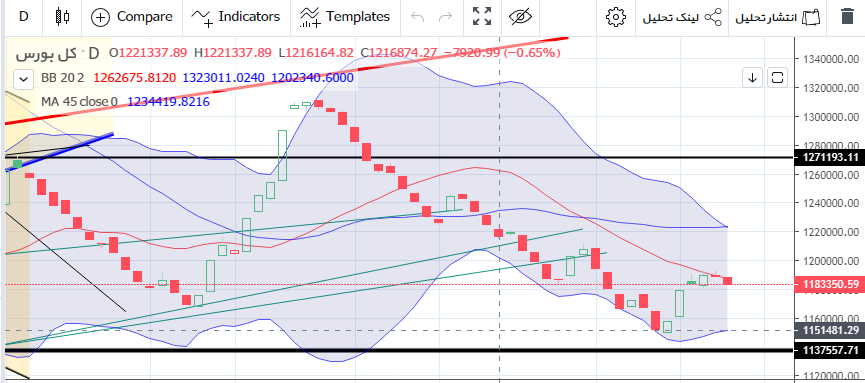The image size is (865, 383).
Task: Select the thick red trendline at top
Action: (x=287, y=80)
